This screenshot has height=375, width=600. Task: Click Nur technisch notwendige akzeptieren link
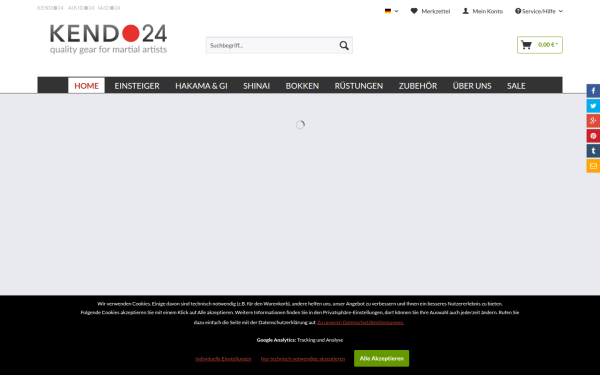pyautogui.click(x=303, y=359)
